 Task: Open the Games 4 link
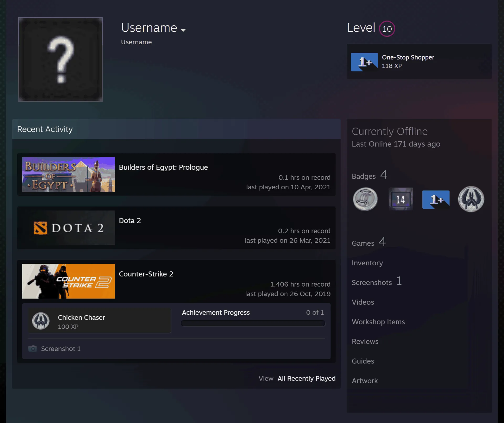(x=369, y=242)
